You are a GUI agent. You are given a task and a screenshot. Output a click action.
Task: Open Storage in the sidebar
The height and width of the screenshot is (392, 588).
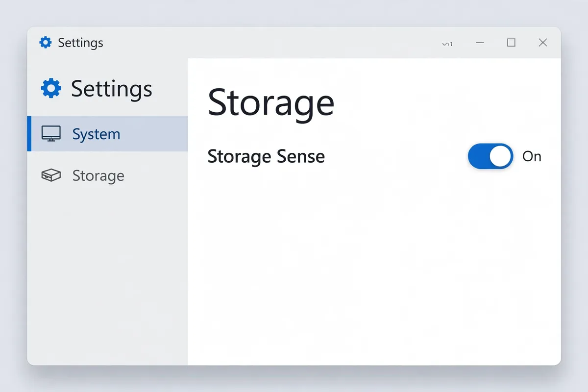tap(107, 175)
